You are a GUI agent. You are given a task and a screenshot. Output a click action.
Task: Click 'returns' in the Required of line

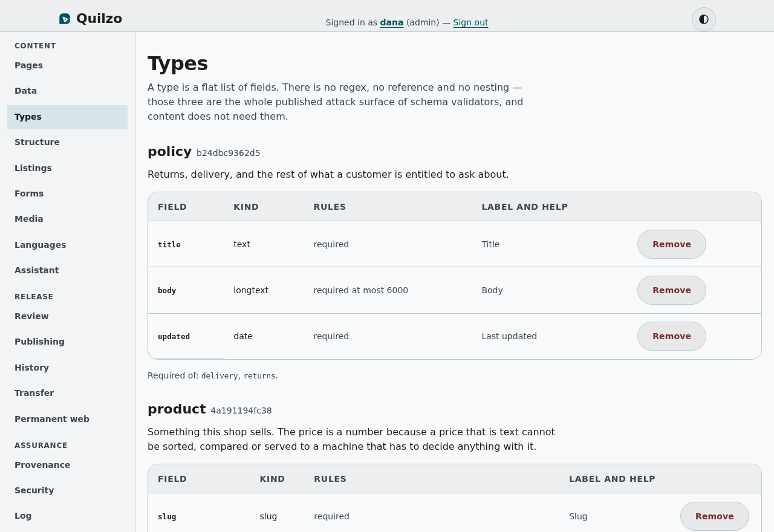(259, 375)
